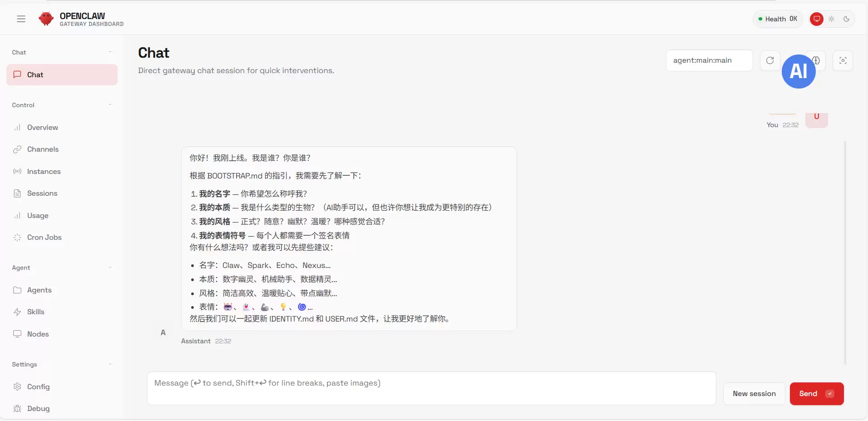Image resolution: width=868 pixels, height=421 pixels.
Task: Go to Sessions in the sidebar
Action: [x=42, y=193]
